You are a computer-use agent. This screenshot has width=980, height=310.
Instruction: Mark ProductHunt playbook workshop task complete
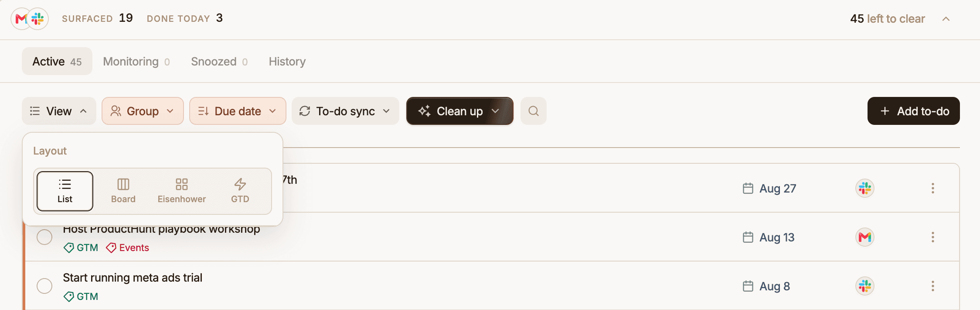tap(44, 237)
